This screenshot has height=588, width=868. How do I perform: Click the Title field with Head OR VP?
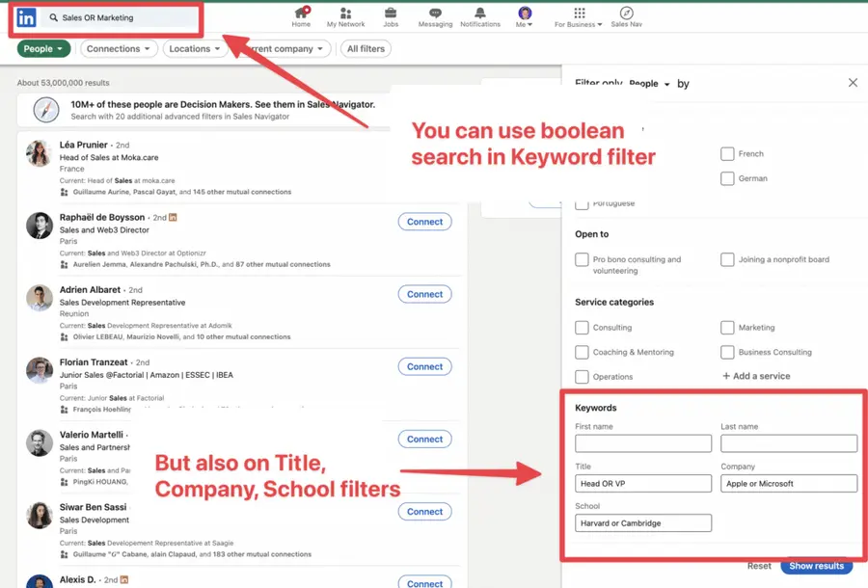(x=643, y=484)
